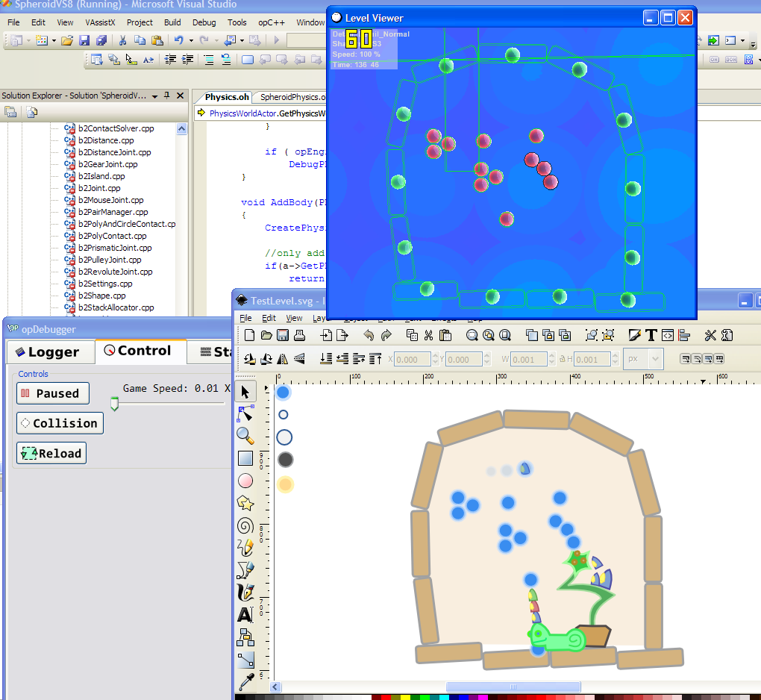761x700 pixels.
Task: Expand the Undo history dropdown arrow
Action: tap(191, 40)
